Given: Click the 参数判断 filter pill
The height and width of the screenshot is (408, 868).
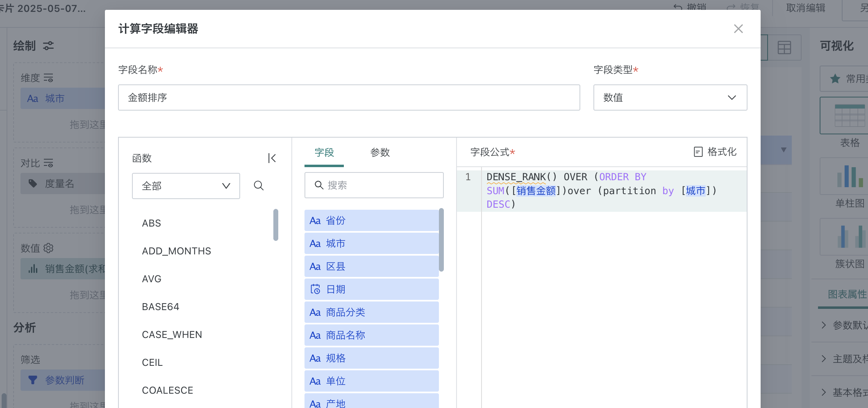Looking at the screenshot, I should (x=63, y=380).
